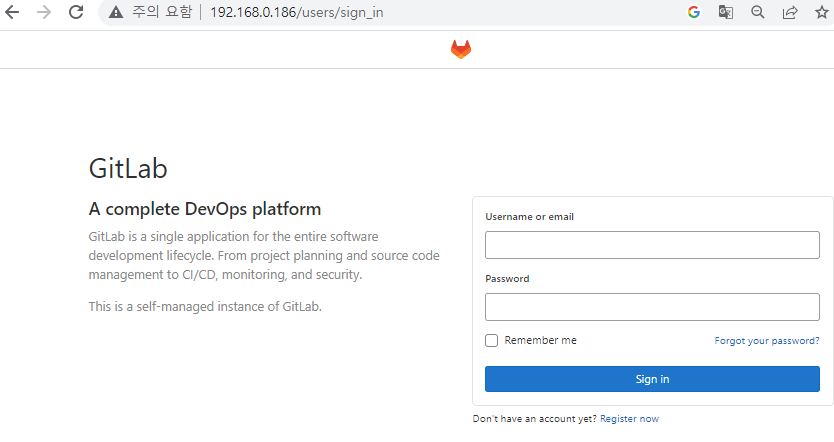
Task: Reload the page with the refresh icon
Action: coord(76,12)
